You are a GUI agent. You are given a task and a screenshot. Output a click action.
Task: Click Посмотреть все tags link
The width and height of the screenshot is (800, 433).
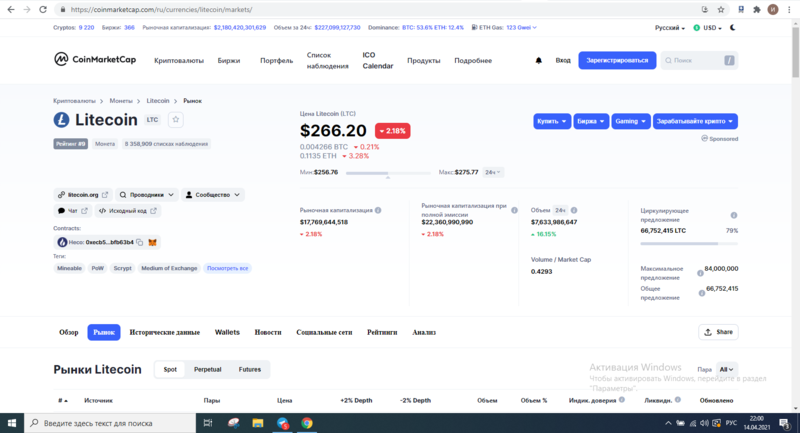[x=228, y=268]
